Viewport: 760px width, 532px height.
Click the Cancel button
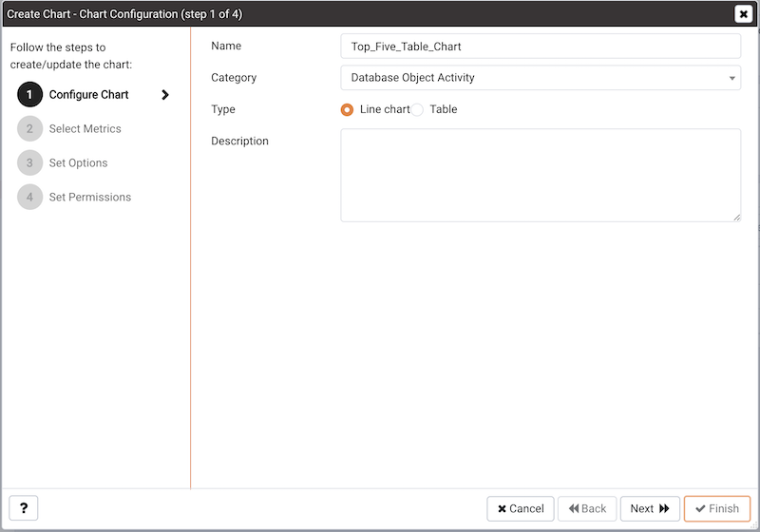[x=521, y=509]
